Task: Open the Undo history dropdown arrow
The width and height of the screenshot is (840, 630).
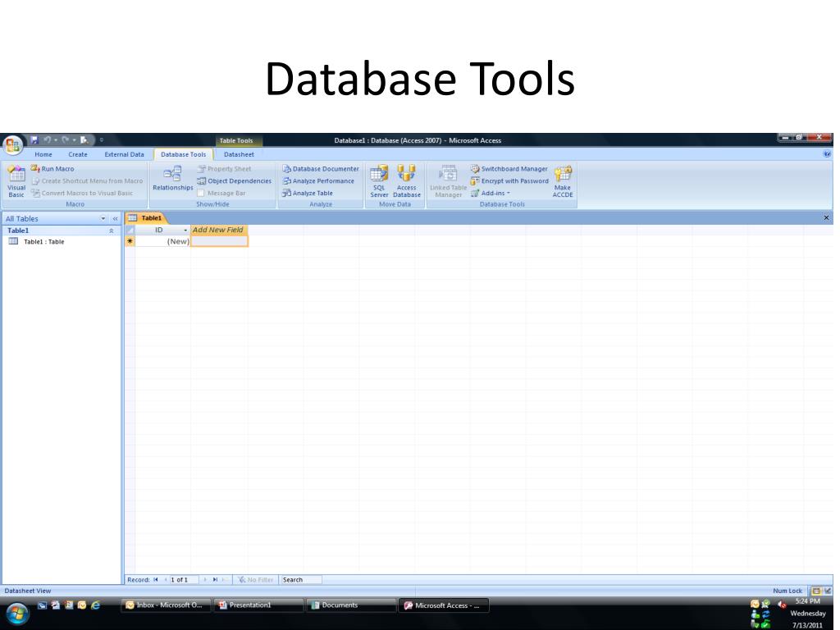Action: pyautogui.click(x=55, y=139)
